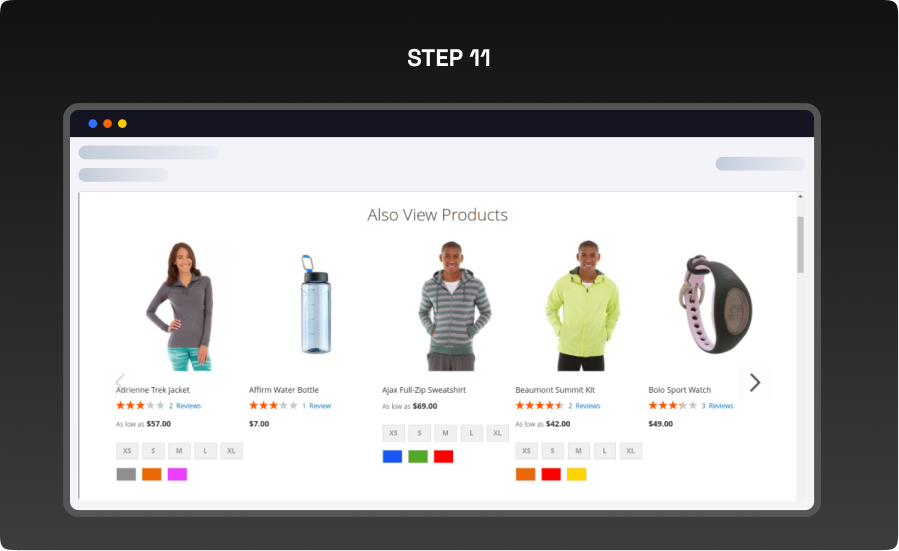This screenshot has width=899, height=551.
Task: Pick yellow color swatch for Beaumont Summit Kit
Action: (577, 474)
